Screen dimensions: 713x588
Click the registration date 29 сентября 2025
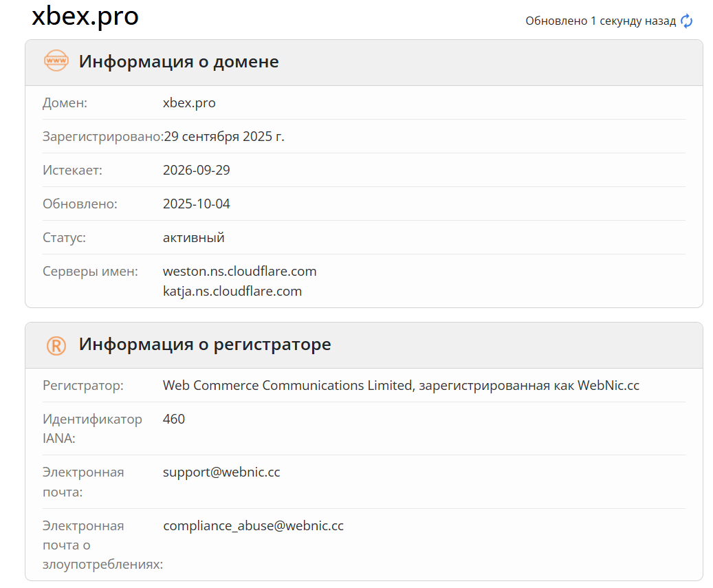point(223,136)
